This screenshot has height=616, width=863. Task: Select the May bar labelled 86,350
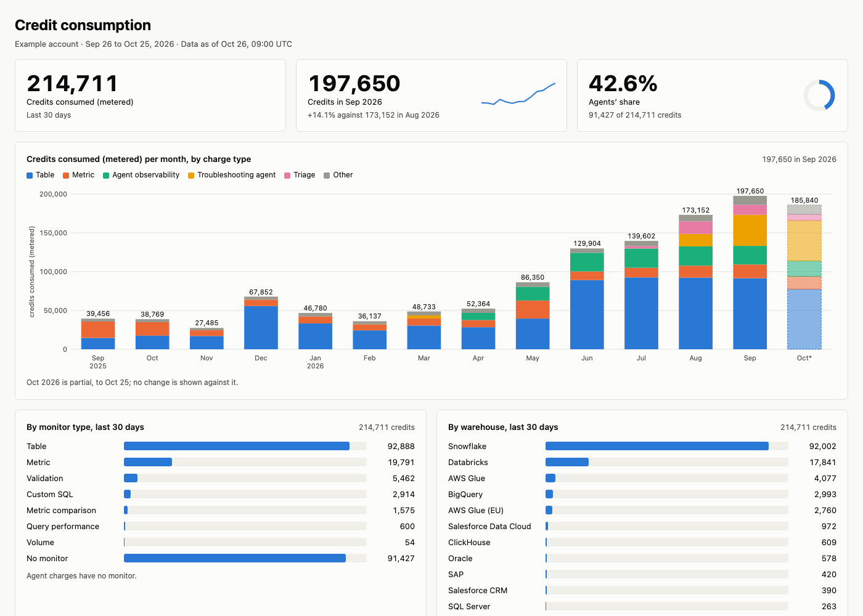pyautogui.click(x=533, y=315)
